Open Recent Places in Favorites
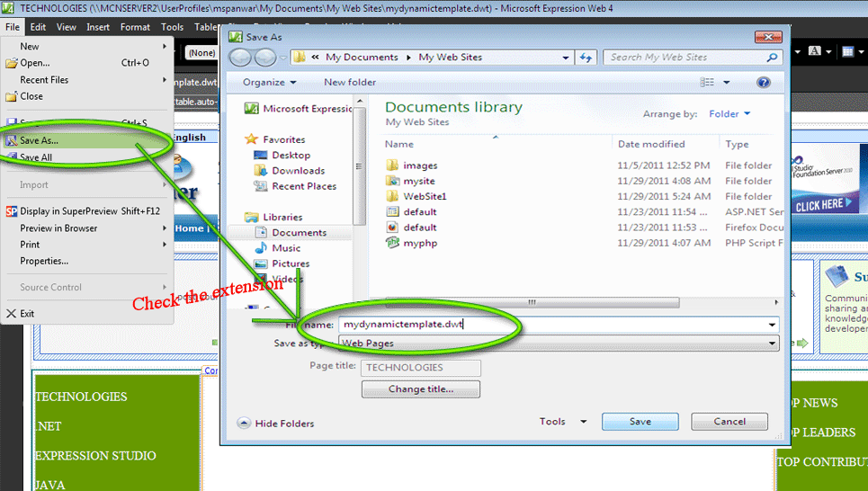Screen dimensions: 868x491 point(304,186)
